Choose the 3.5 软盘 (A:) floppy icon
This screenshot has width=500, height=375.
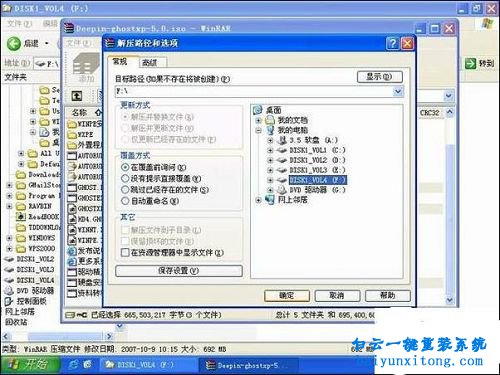click(x=282, y=140)
